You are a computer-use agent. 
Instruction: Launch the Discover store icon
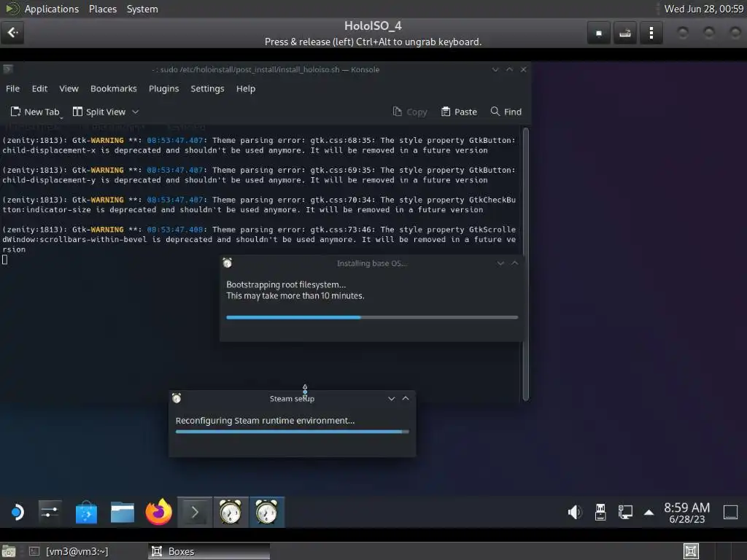tap(86, 513)
